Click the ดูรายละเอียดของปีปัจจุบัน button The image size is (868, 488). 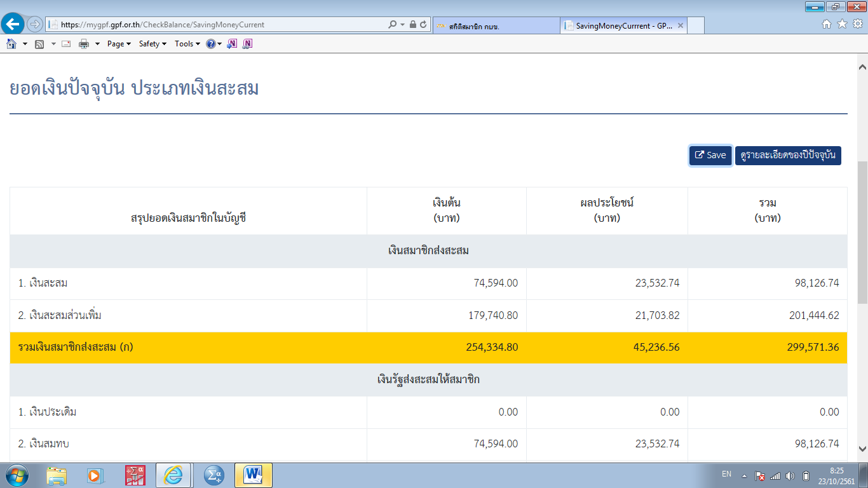point(788,155)
